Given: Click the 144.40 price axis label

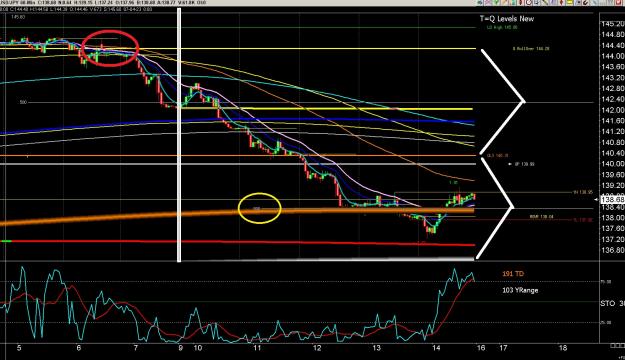Looking at the screenshot, I should (613, 45).
